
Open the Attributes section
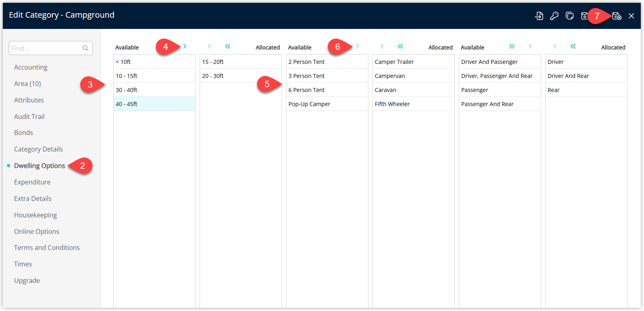coord(29,100)
